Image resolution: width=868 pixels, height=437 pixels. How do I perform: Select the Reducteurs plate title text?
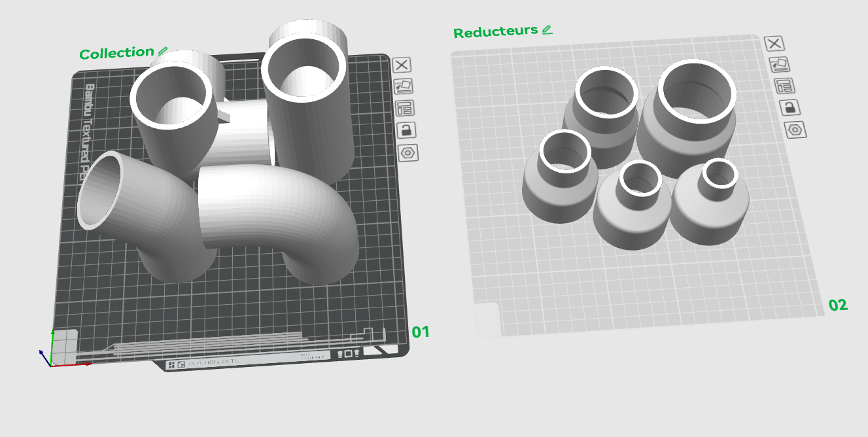(495, 31)
